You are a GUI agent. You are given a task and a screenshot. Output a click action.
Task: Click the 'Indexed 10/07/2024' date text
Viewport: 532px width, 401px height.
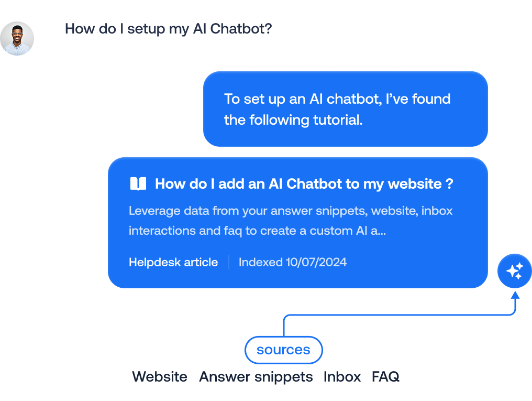(293, 262)
